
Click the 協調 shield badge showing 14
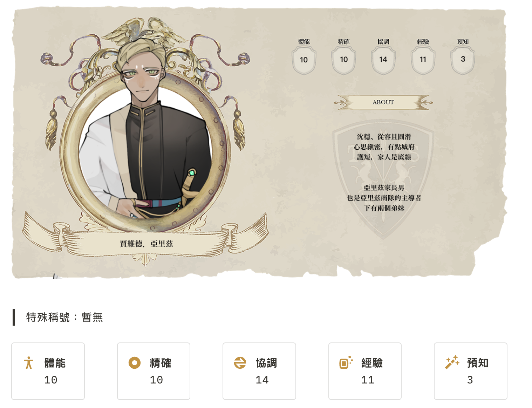(383, 61)
